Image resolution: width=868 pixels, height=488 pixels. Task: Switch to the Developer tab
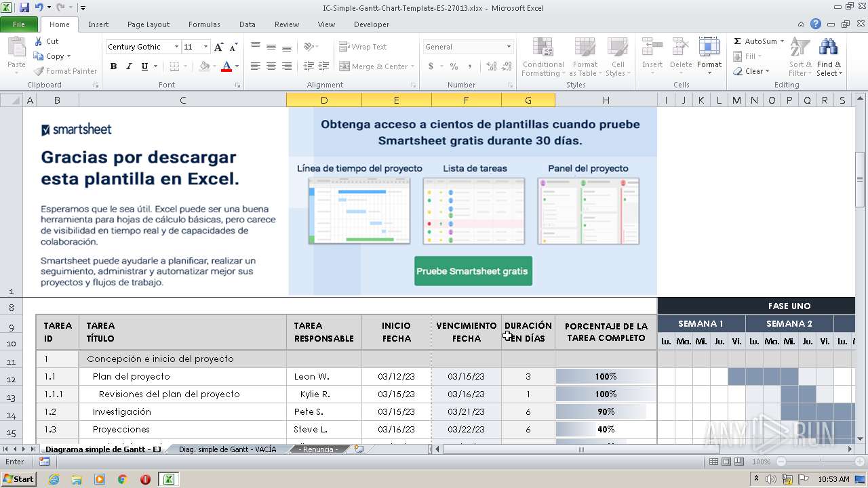click(x=372, y=24)
